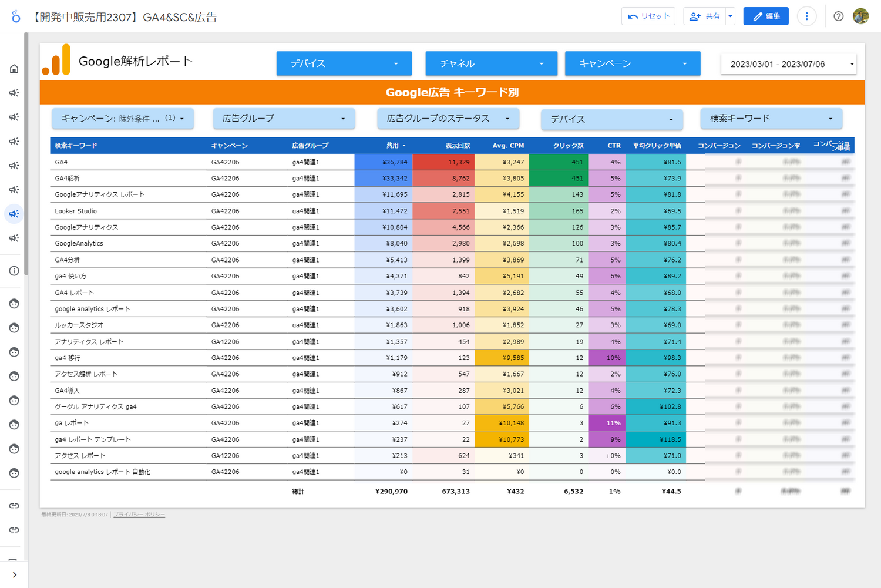The height and width of the screenshot is (588, 881).
Task: Open share options dropdown arrow beside 共有
Action: 730,16
